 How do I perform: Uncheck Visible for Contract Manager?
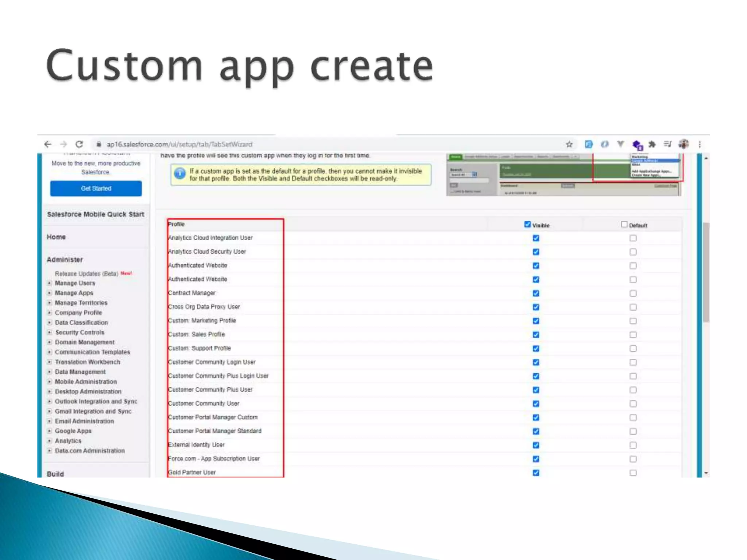[x=536, y=293]
